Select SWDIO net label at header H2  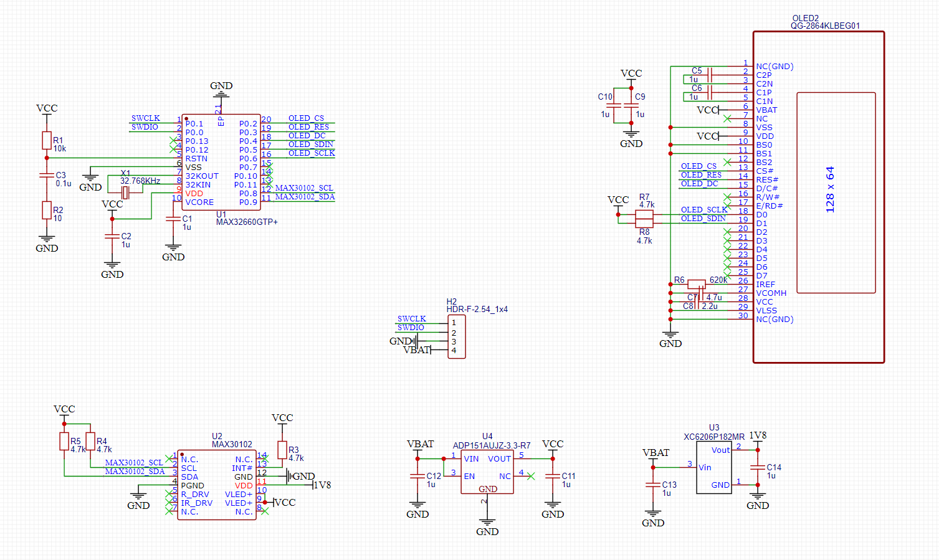click(411, 328)
